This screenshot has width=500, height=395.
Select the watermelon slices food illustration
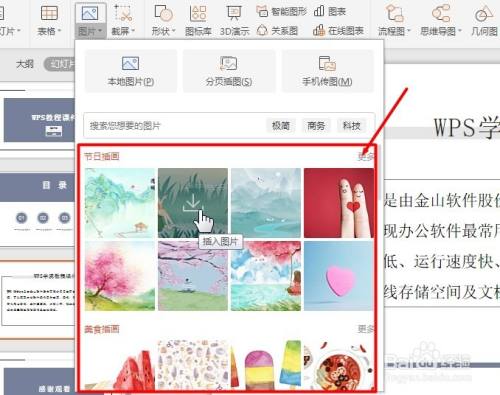coord(120,365)
